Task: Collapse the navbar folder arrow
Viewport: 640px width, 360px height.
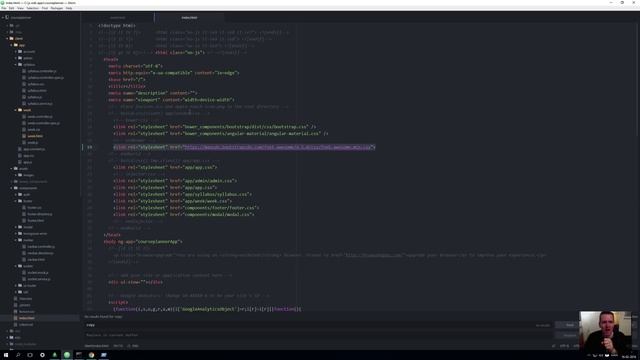Action: [x=16, y=240]
